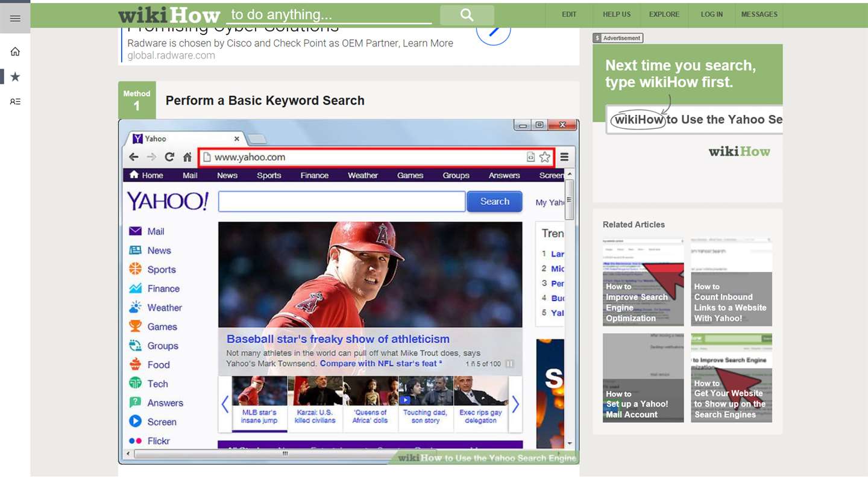Click the home icon in the left sidebar
The height and width of the screenshot is (477, 868).
click(x=15, y=52)
